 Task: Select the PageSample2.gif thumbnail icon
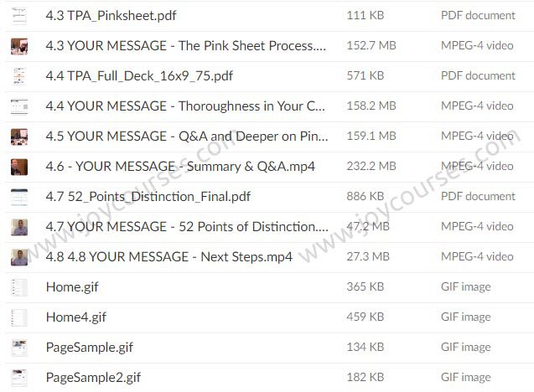[x=19, y=378]
